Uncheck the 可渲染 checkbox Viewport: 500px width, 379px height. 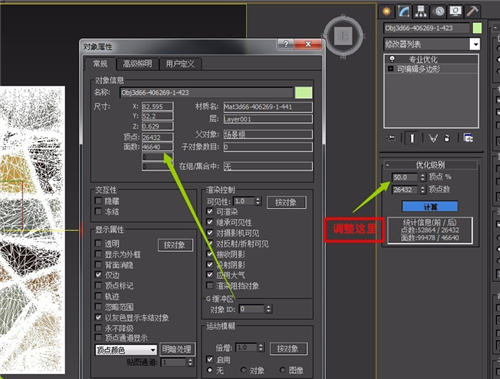coord(210,211)
